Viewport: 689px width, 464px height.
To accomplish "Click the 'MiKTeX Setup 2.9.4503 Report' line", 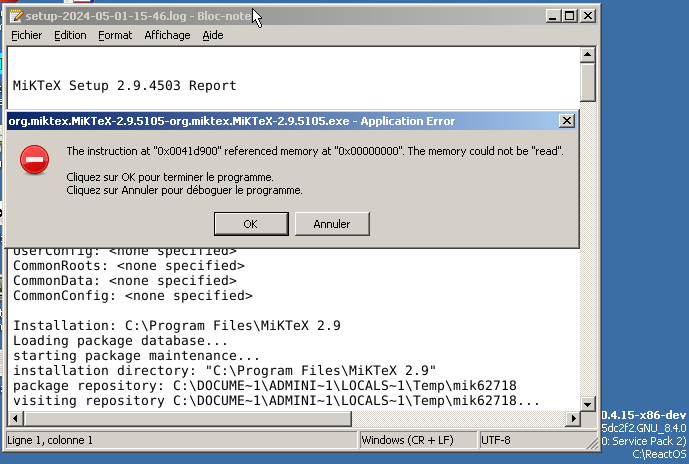I will (x=124, y=85).
